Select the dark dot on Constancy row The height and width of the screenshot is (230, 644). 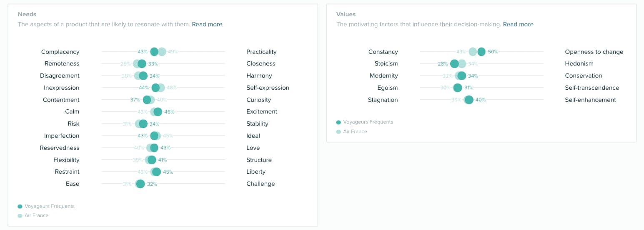[481, 52]
